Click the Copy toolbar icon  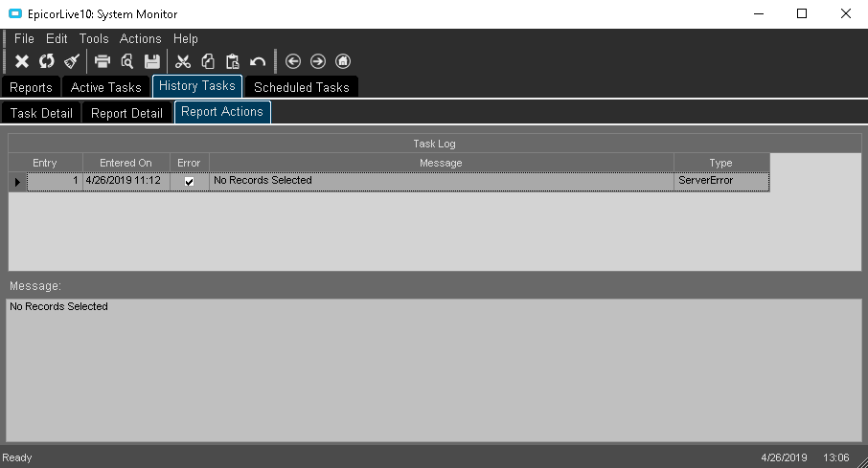pos(208,61)
